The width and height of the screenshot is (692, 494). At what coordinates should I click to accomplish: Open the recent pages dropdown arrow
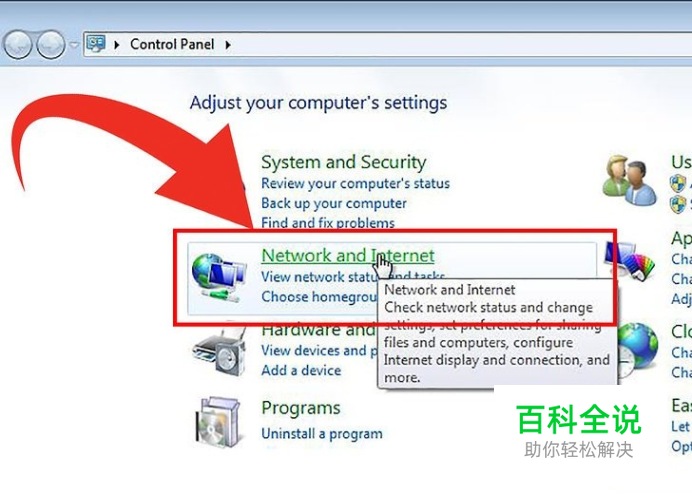(74, 45)
